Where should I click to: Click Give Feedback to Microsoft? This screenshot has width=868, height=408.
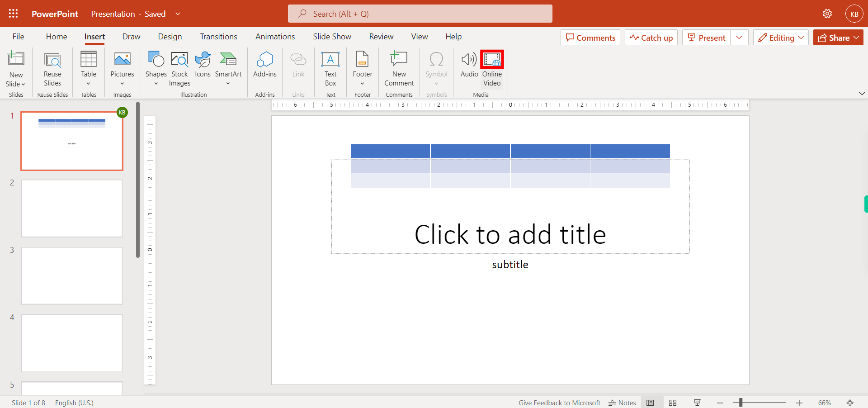(x=559, y=403)
